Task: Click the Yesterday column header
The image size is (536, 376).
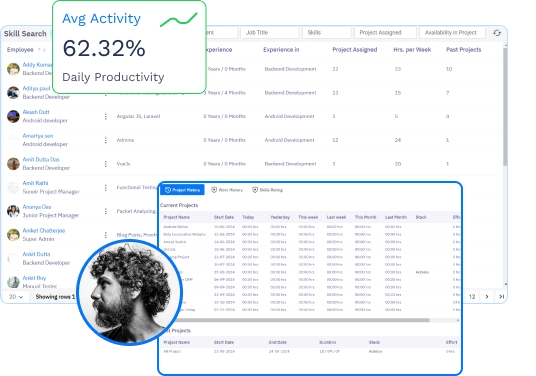Action: [280, 217]
